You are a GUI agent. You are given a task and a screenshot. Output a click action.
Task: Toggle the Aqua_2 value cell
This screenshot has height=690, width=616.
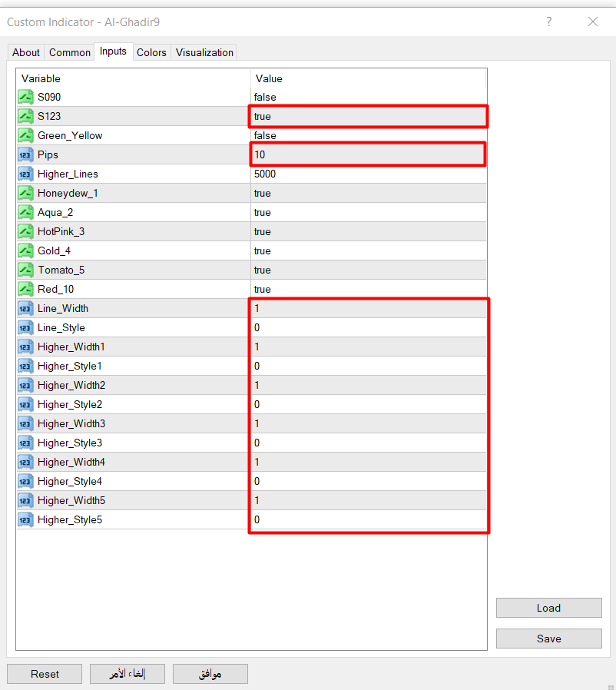tap(368, 212)
